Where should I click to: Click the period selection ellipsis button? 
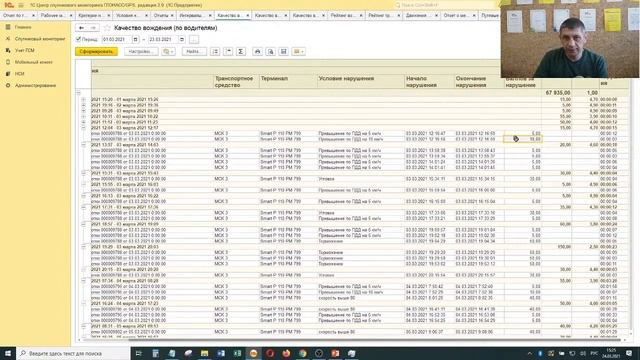coord(194,40)
